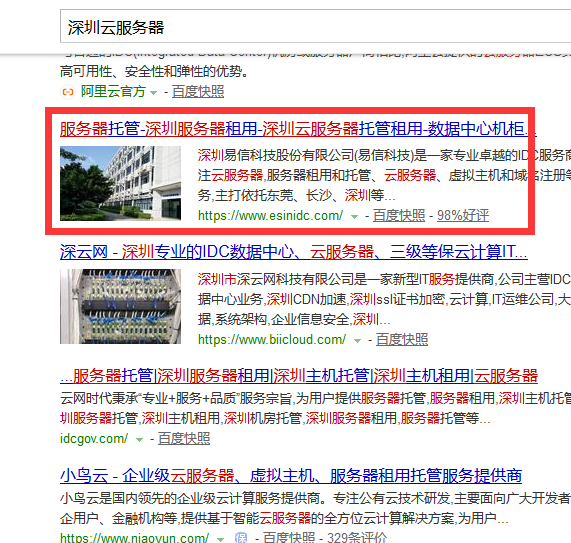
Task: Click the office building thumbnail image
Action: pos(121,183)
